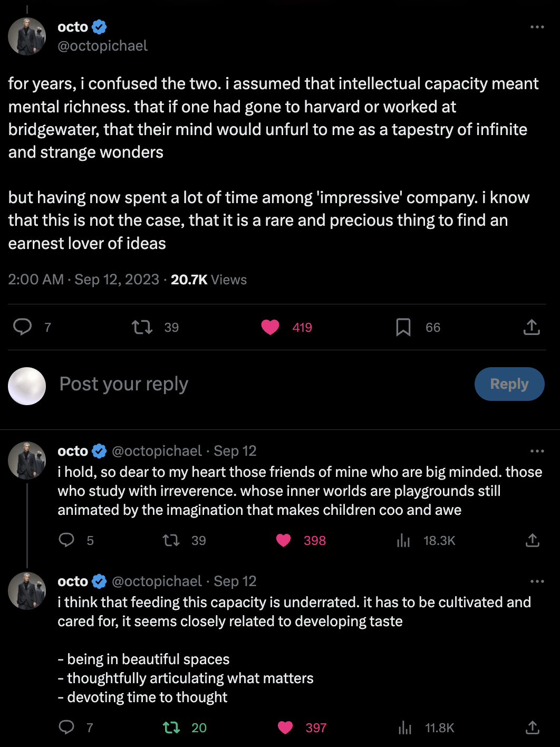The width and height of the screenshot is (560, 747).
Task: Like the main tweet with 419 likes
Action: [x=271, y=328]
